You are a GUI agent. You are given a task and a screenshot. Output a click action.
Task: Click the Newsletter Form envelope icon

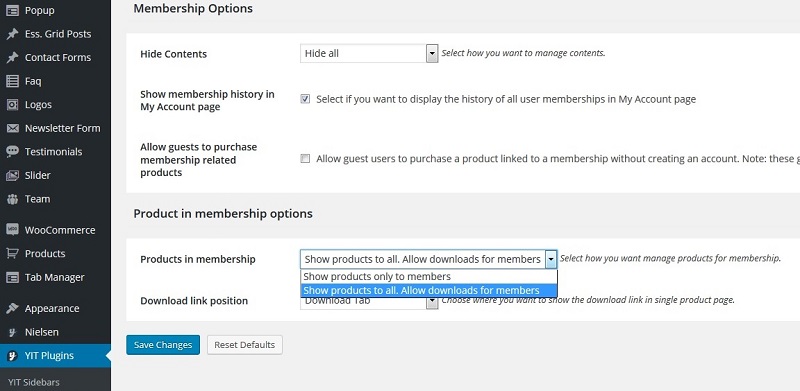pyautogui.click(x=12, y=128)
